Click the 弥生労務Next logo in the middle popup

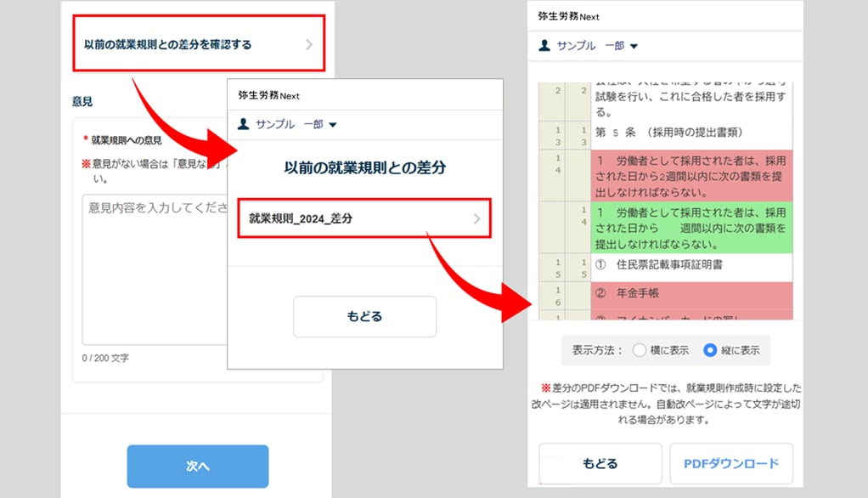pos(268,95)
